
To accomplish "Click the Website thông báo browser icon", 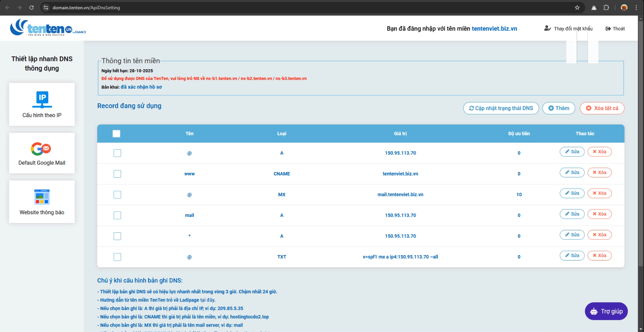I will click(x=42, y=197).
